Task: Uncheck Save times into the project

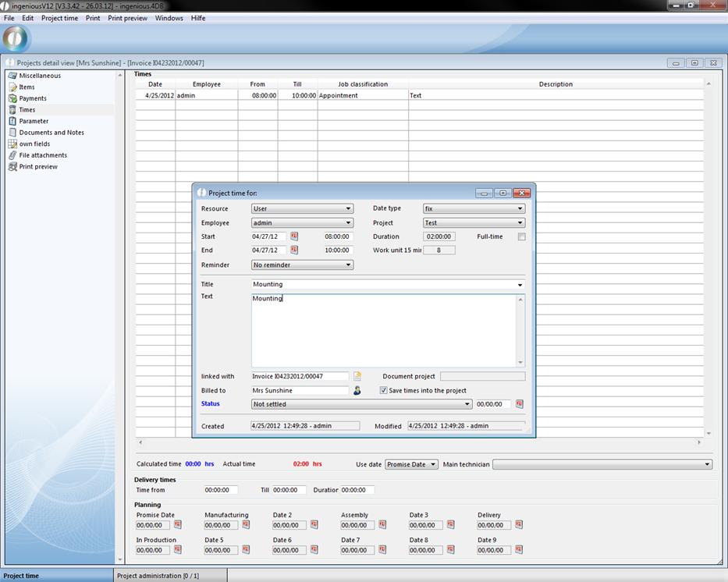Action: tap(383, 390)
